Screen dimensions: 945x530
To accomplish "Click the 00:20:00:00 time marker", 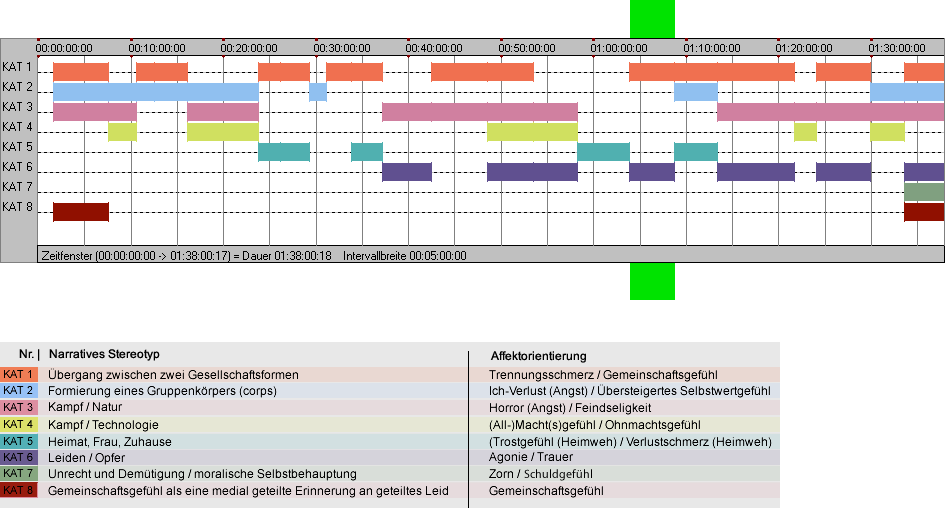I will [249, 48].
